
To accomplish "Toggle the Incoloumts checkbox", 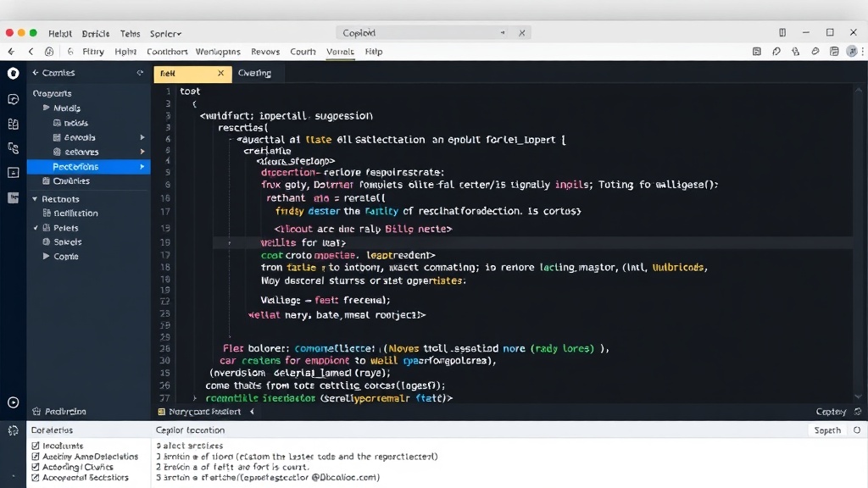I will click(x=36, y=446).
